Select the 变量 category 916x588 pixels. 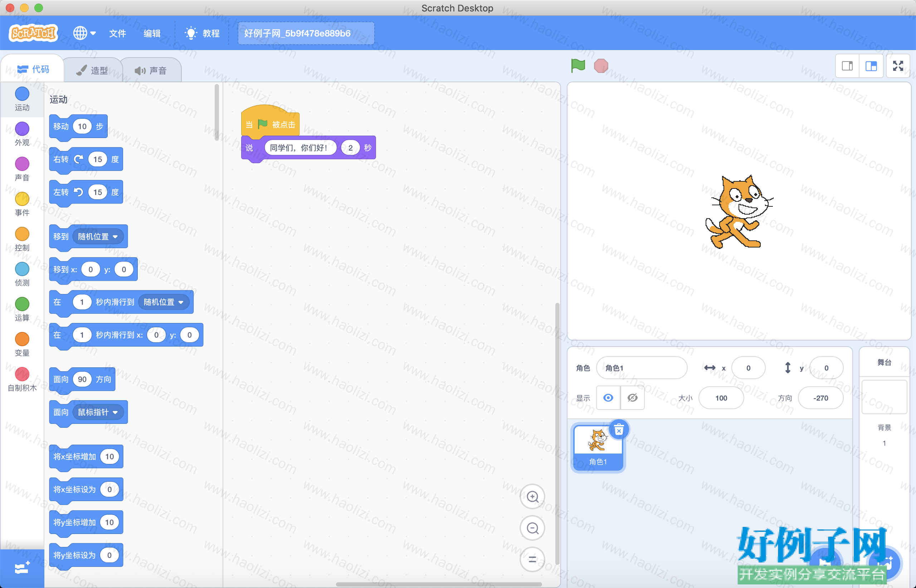[x=22, y=344]
